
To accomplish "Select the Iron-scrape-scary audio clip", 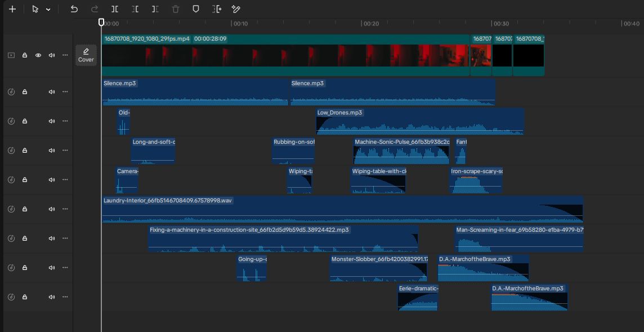I will tap(476, 180).
